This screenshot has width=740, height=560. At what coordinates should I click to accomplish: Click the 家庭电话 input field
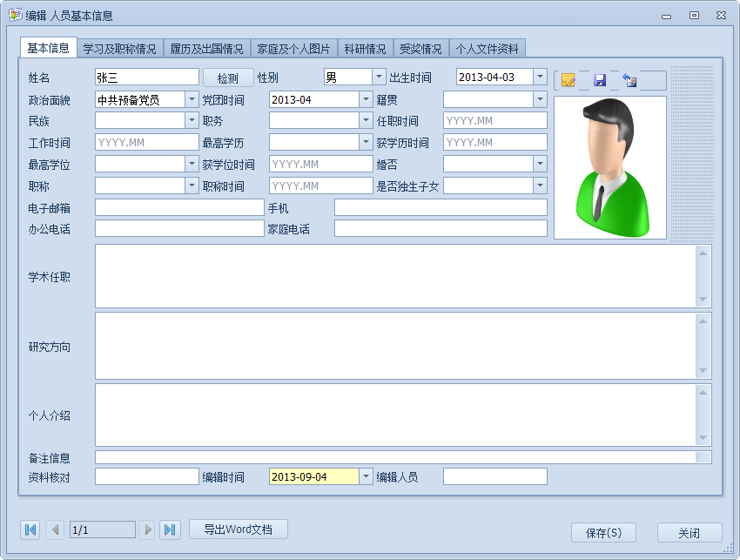pyautogui.click(x=441, y=228)
